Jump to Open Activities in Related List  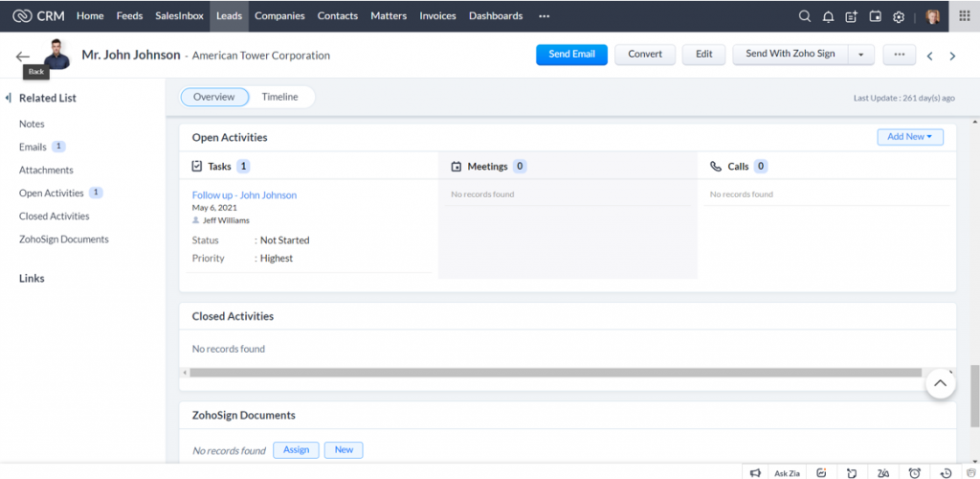coord(52,194)
